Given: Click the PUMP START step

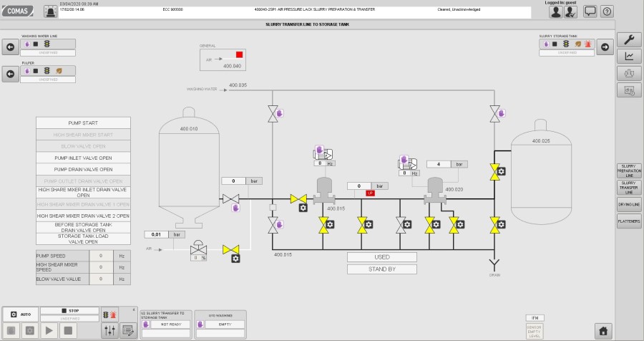Looking at the screenshot, I should click(83, 123).
